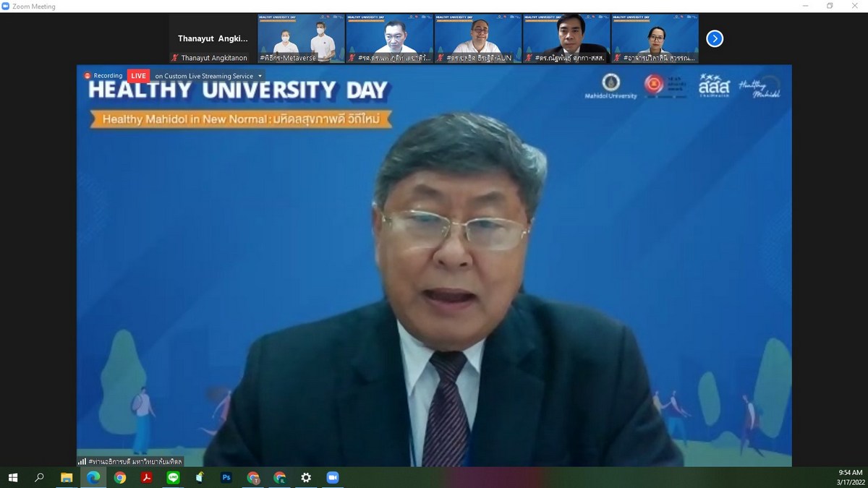The image size is (868, 488).
Task: Click the Recording indicator
Action: pos(103,76)
